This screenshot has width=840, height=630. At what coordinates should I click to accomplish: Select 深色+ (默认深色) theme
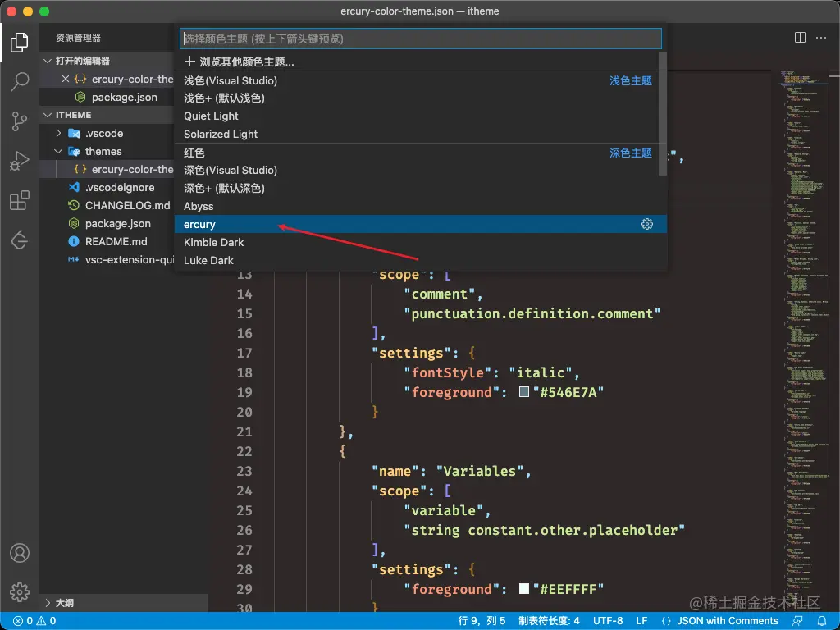click(421, 188)
